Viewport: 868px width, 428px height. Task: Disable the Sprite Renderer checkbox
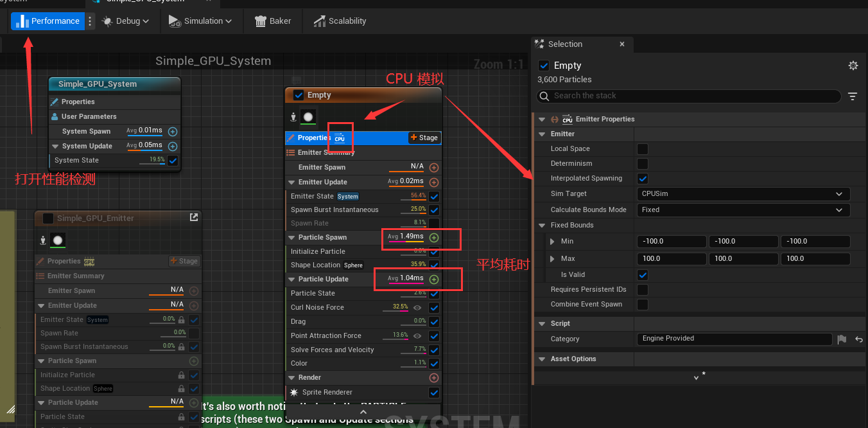[434, 393]
